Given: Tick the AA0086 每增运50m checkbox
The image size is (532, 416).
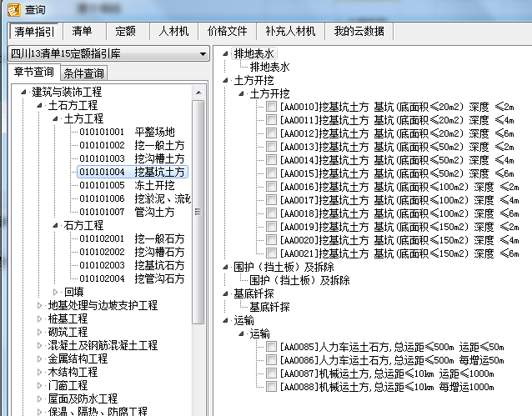Looking at the screenshot, I should pyautogui.click(x=271, y=359).
